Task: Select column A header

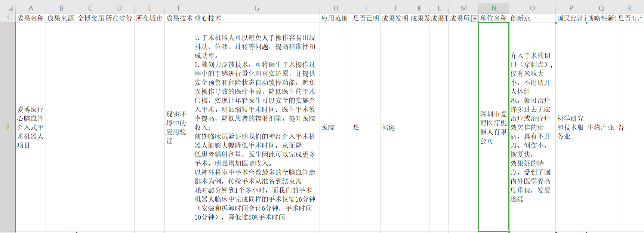Action: click(31, 8)
